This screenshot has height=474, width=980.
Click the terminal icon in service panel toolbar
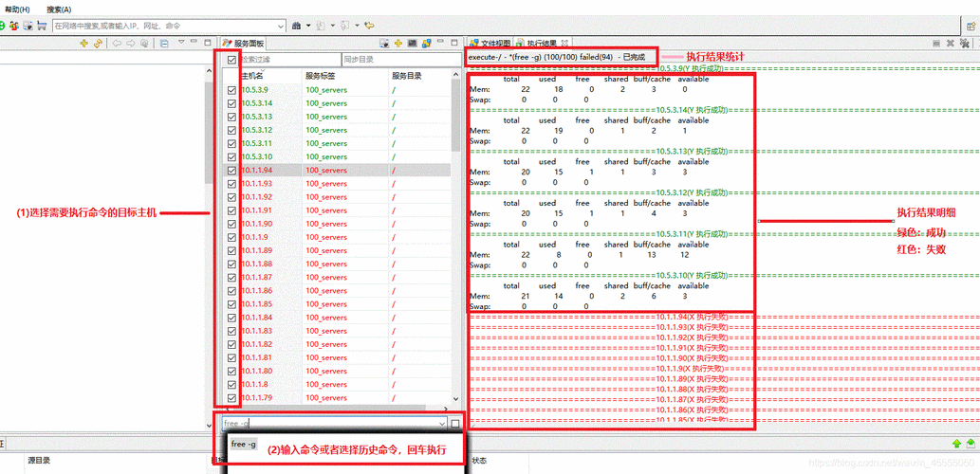[413, 44]
